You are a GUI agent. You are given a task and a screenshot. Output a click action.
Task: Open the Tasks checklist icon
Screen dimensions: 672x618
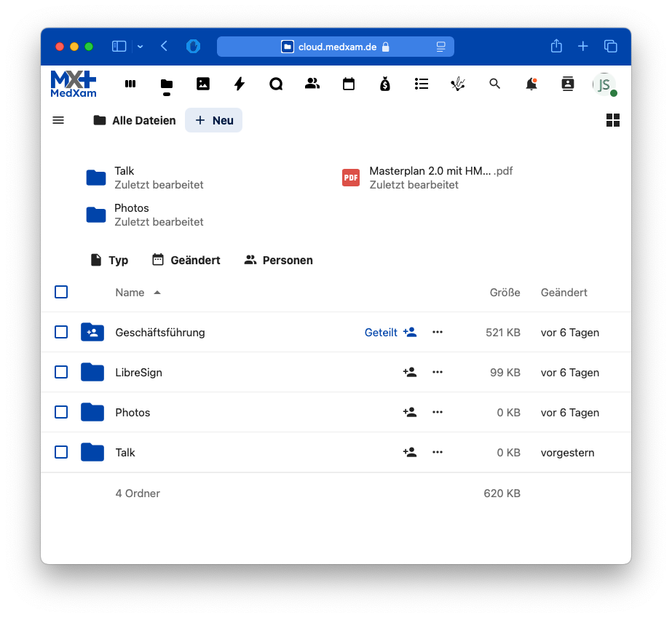(x=422, y=84)
